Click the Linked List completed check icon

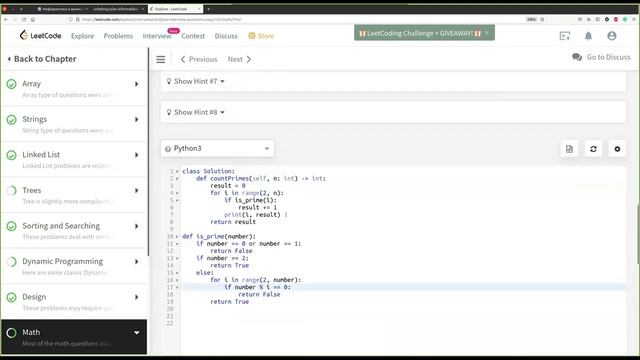pos(11,155)
